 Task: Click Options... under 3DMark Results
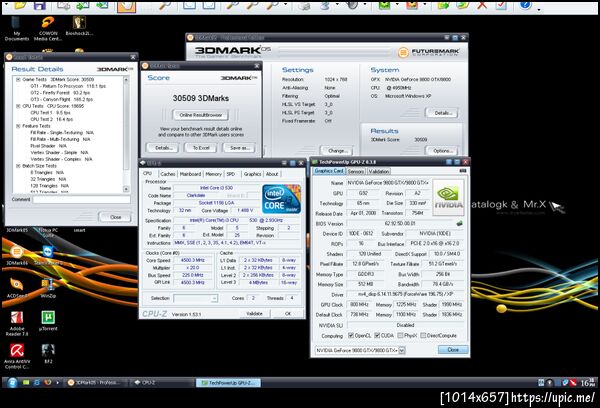pos(442,150)
